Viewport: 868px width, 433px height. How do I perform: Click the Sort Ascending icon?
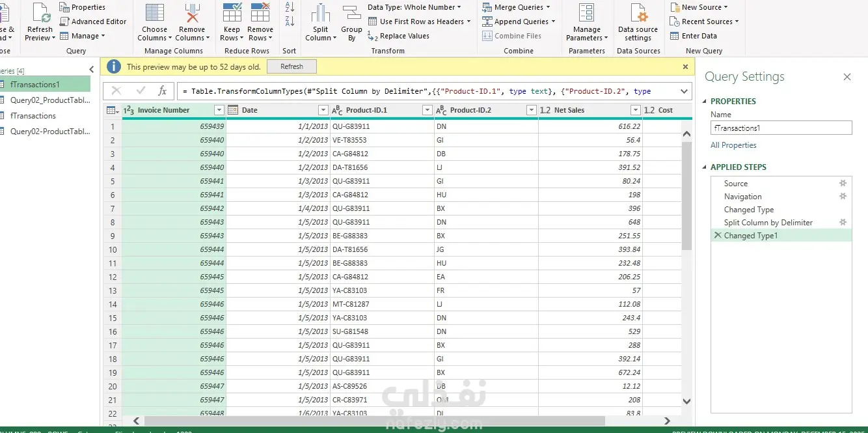(290, 7)
